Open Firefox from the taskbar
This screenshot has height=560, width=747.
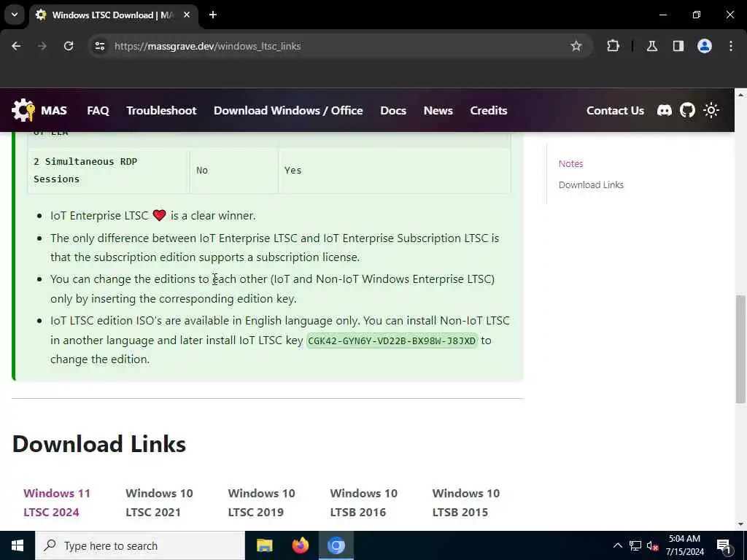coord(300,545)
